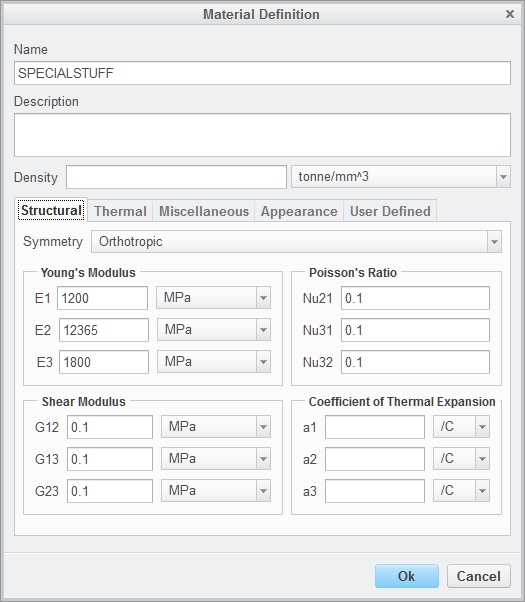Click the Density value field
This screenshot has height=602, width=525.
176,177
